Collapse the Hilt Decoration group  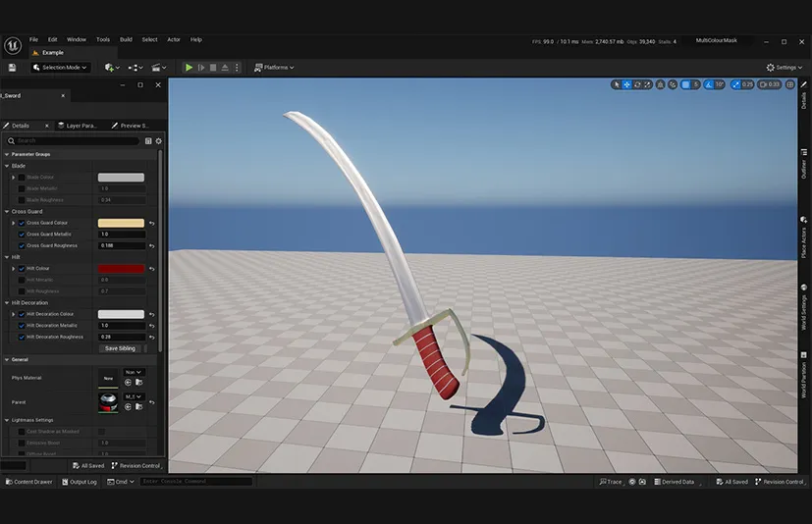click(x=7, y=302)
